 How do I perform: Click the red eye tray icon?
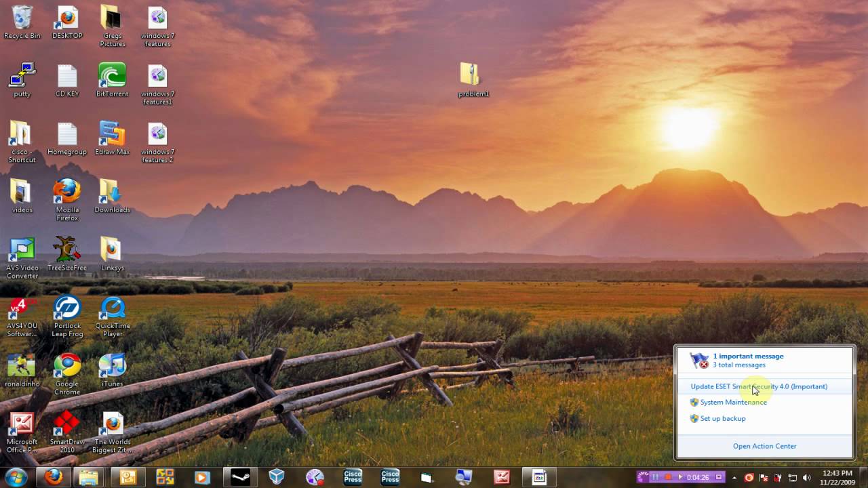pos(749,478)
